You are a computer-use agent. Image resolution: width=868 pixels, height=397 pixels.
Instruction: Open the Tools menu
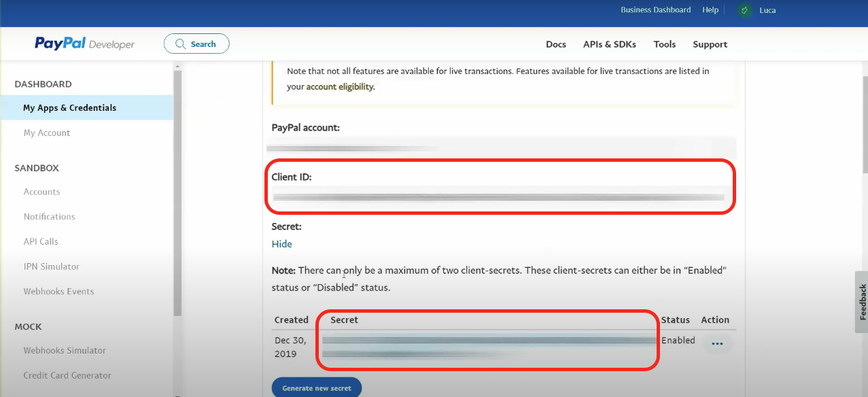[x=664, y=44]
